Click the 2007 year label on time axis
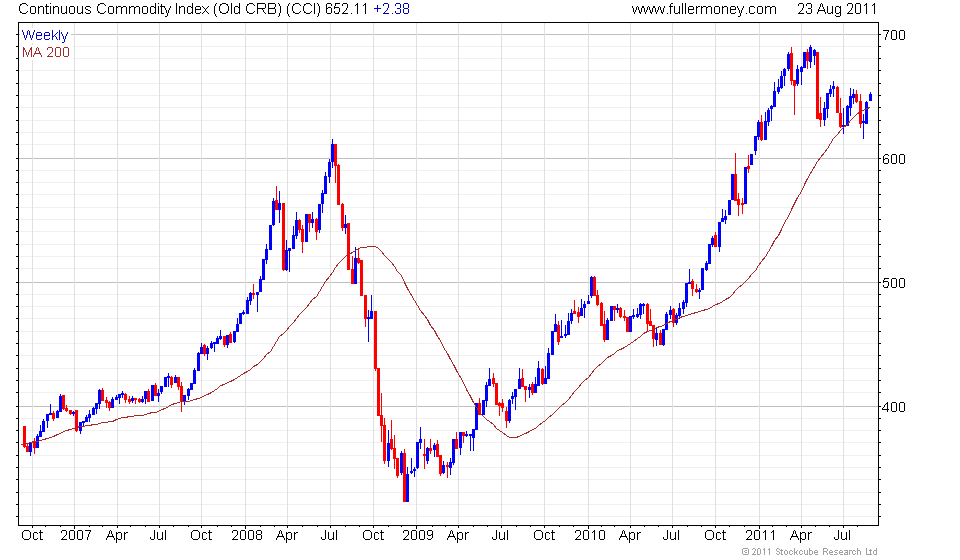The height and width of the screenshot is (560, 960). (76, 536)
